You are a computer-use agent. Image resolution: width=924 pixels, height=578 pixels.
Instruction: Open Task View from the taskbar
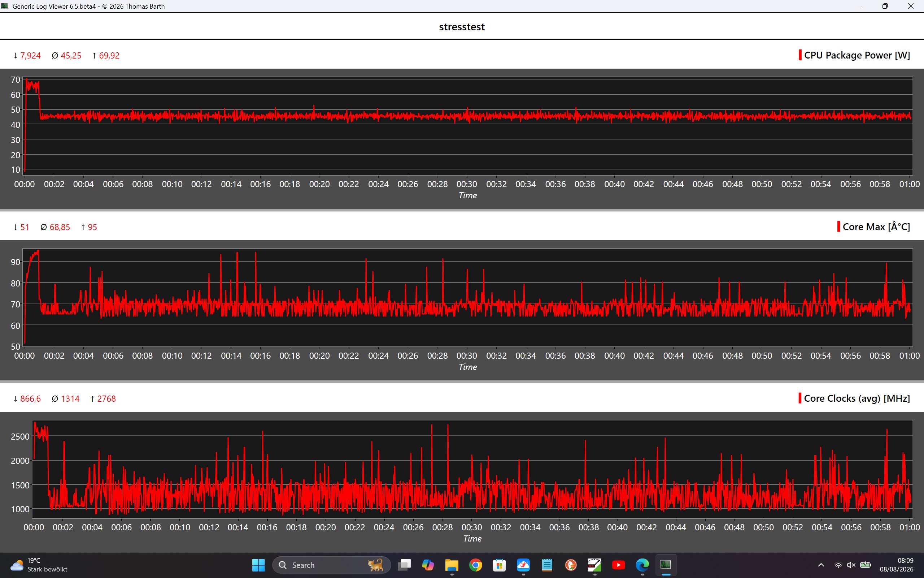click(x=404, y=565)
